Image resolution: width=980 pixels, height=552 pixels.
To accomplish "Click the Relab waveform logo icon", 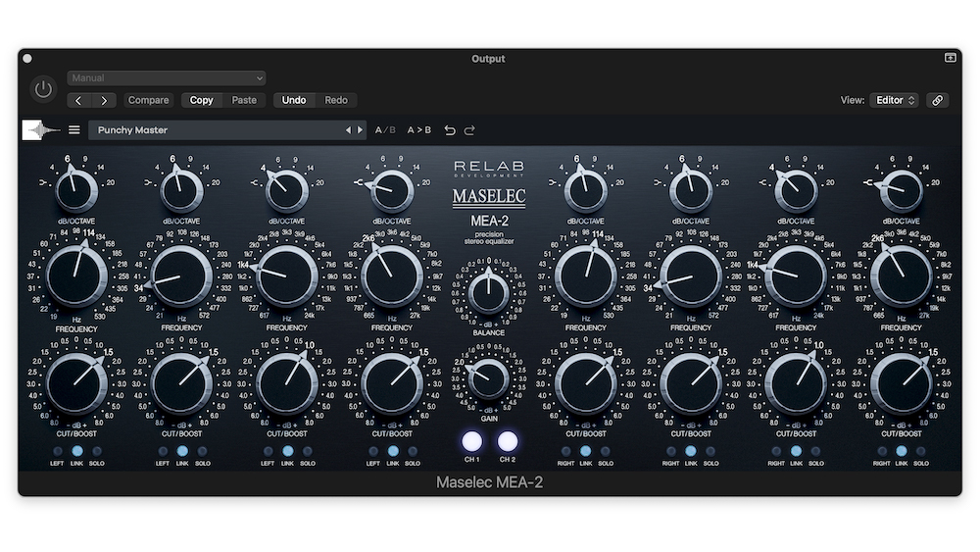I will [x=41, y=130].
